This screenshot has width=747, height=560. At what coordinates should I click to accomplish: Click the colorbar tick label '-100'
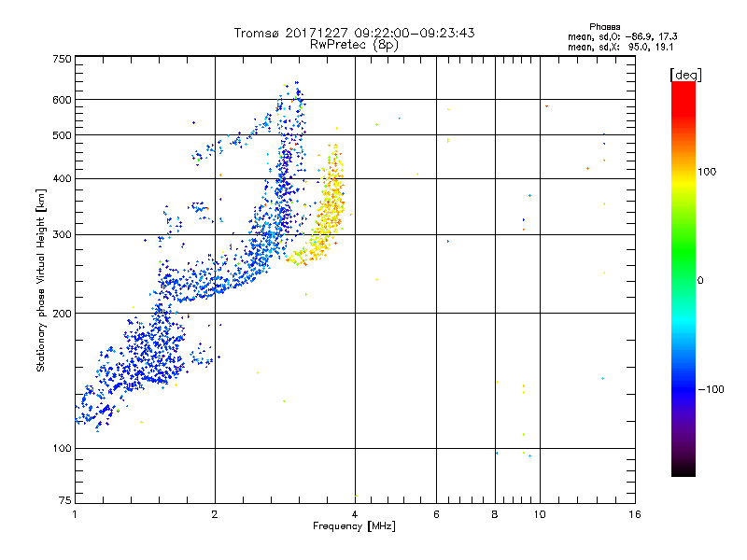(x=712, y=389)
